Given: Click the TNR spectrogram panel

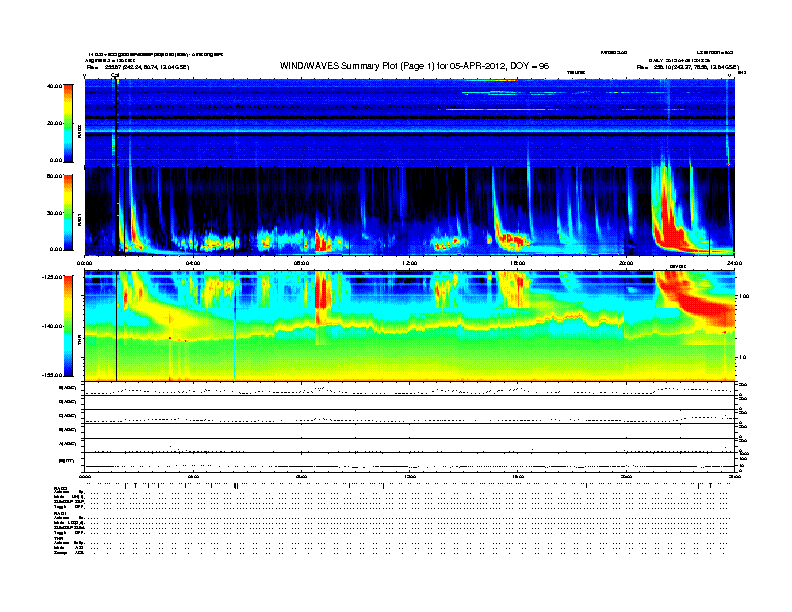Looking at the screenshot, I should (x=409, y=326).
